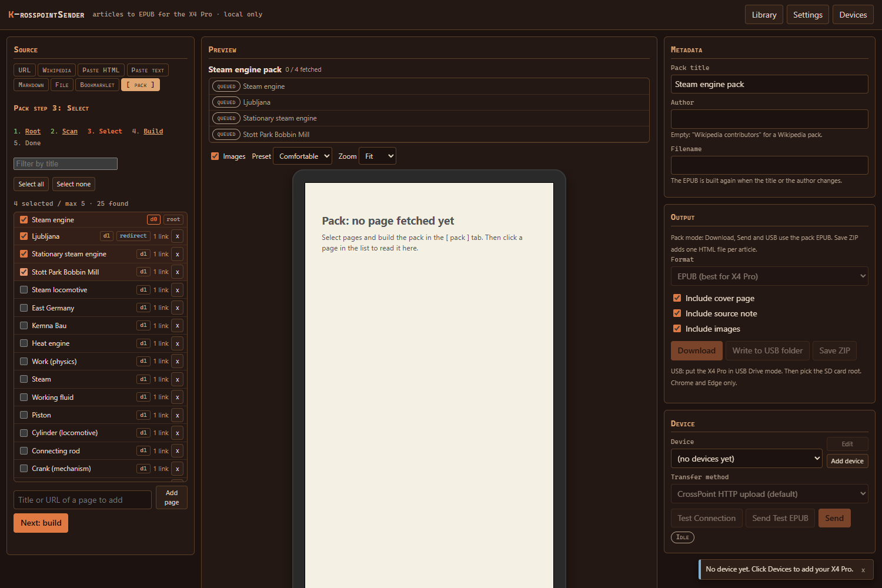
Task: Click the Add page button
Action: [x=172, y=497]
